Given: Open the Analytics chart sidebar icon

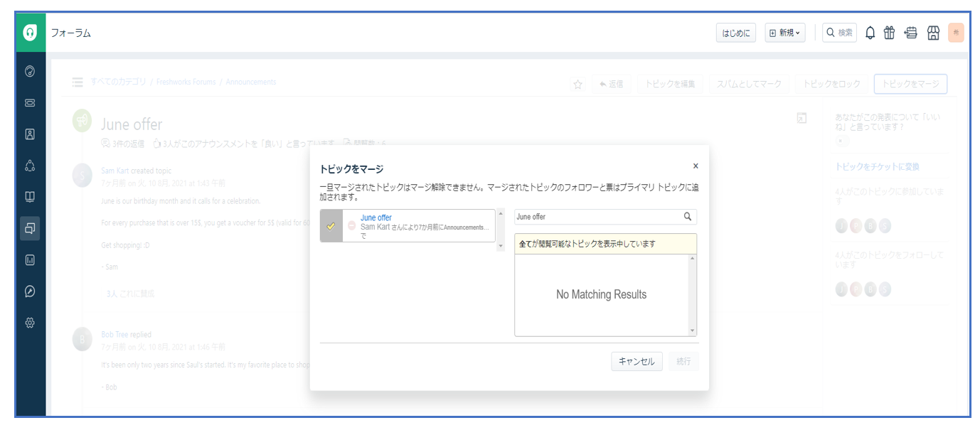Looking at the screenshot, I should pos(30,260).
